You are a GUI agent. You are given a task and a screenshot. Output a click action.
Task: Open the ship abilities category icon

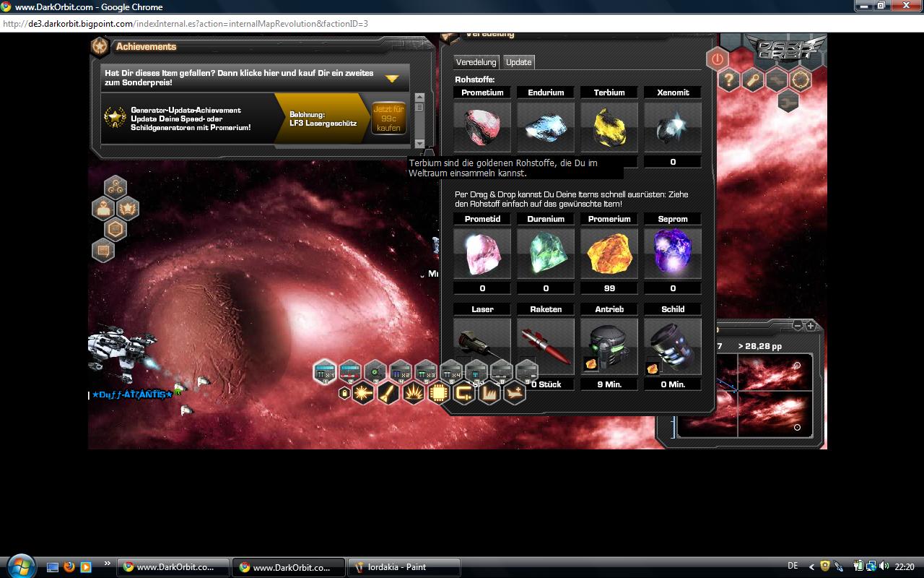click(515, 394)
